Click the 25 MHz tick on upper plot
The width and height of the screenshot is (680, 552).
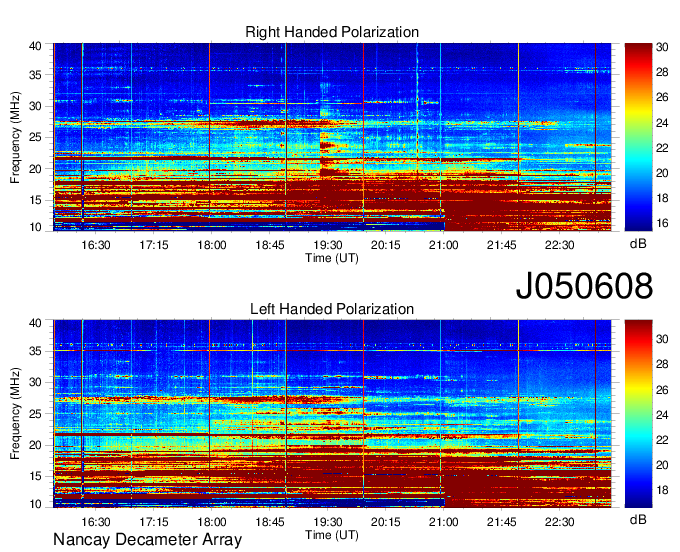click(35, 137)
